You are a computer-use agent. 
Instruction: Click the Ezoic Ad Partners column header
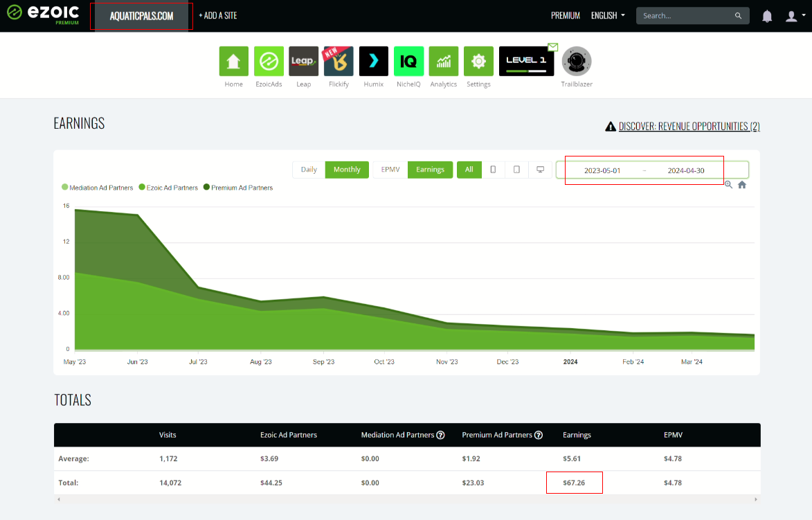289,435
